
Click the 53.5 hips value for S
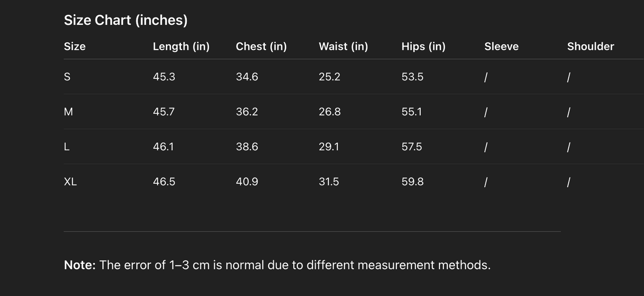coord(412,77)
